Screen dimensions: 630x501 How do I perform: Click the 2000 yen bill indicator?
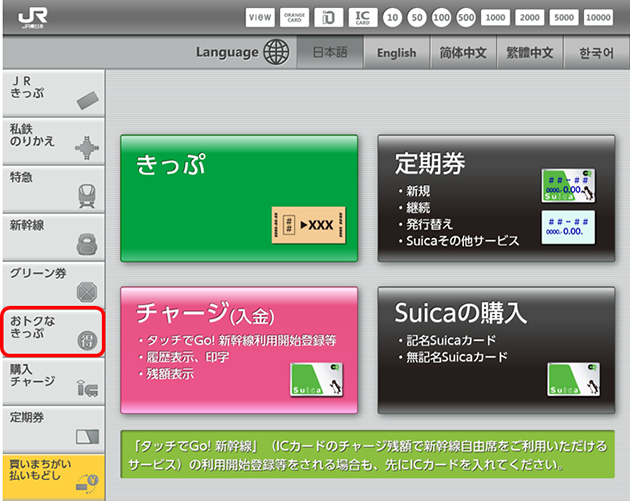coord(530,17)
